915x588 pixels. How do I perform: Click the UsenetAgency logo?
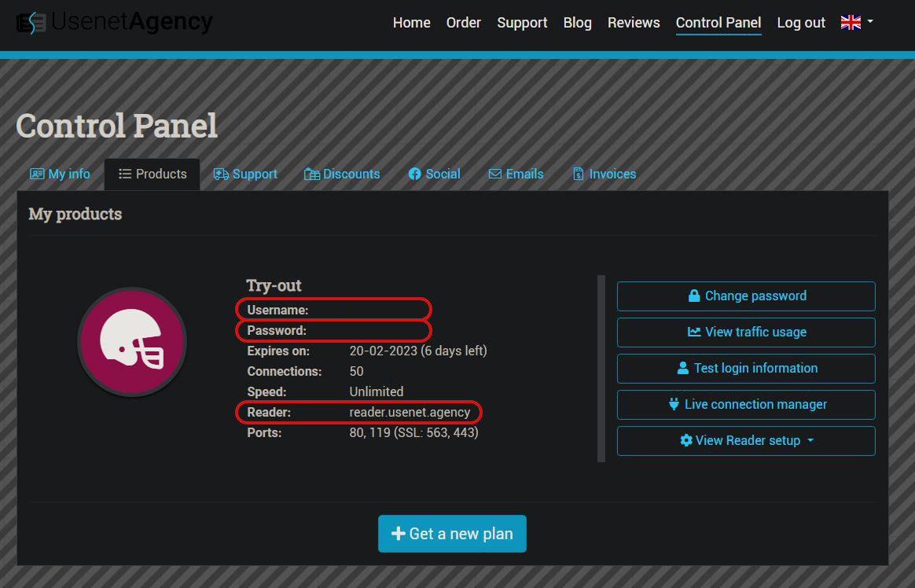pyautogui.click(x=115, y=22)
